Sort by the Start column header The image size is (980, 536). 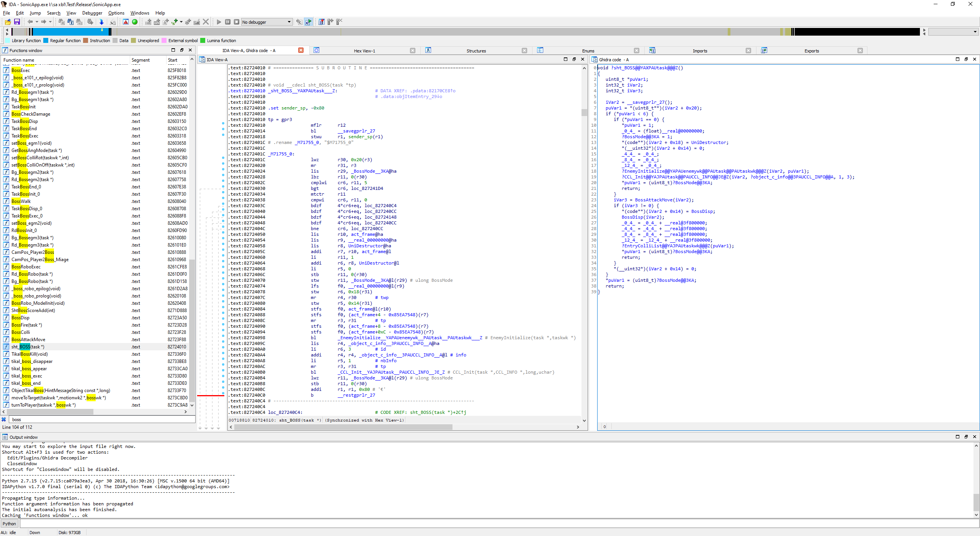pyautogui.click(x=178, y=60)
